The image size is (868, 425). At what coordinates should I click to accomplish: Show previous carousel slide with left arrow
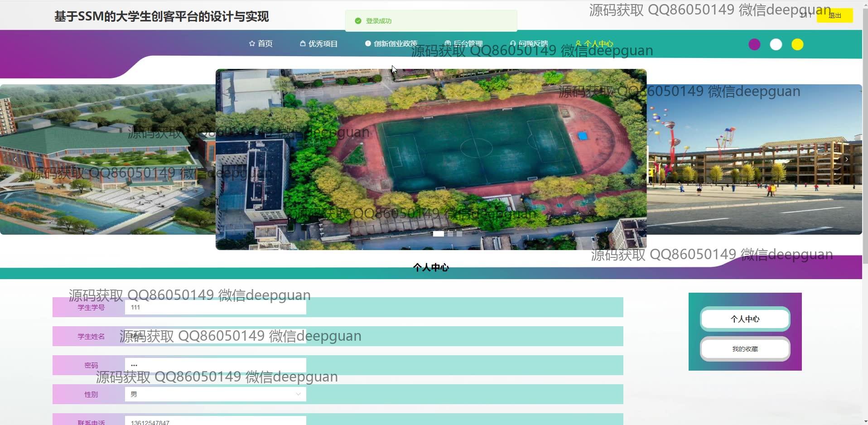[15, 159]
